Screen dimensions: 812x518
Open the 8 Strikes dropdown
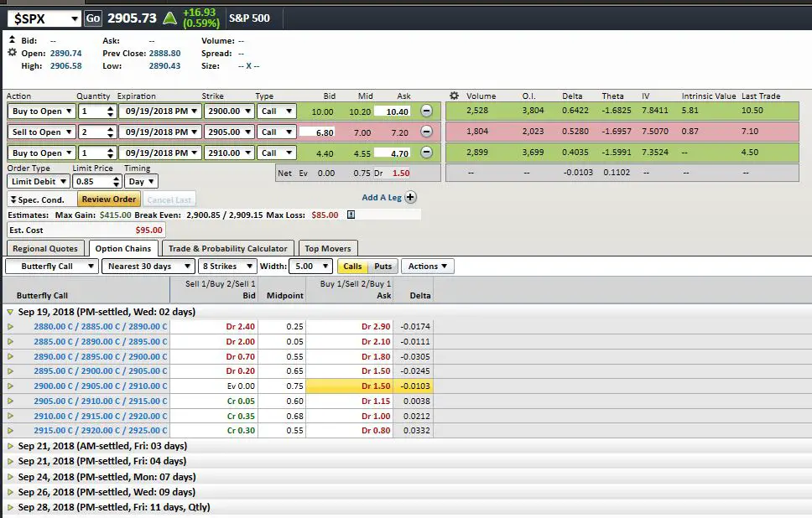pyautogui.click(x=227, y=266)
